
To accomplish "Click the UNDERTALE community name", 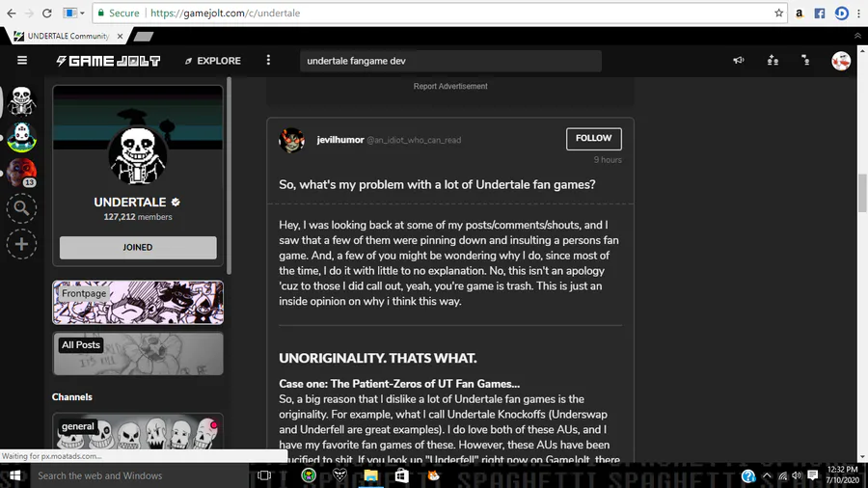I will 130,202.
